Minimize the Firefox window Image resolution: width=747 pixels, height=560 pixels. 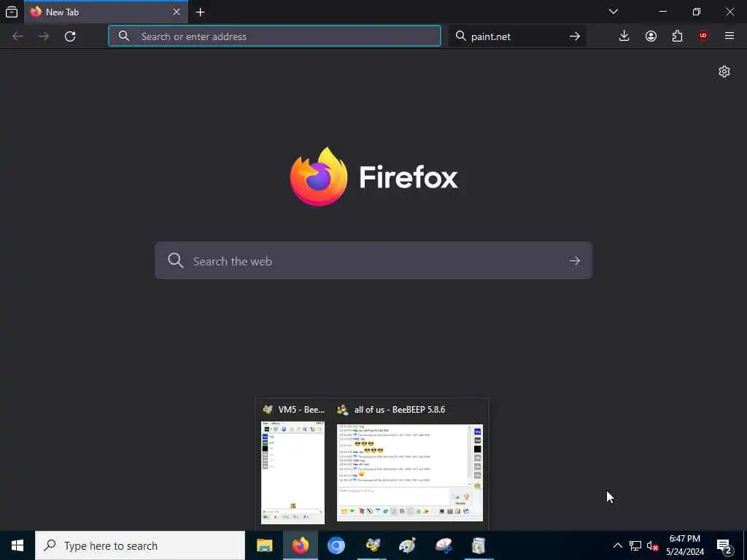click(x=662, y=12)
